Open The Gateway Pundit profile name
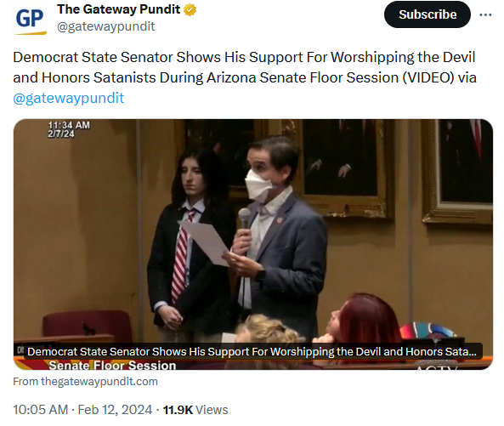The image size is (504, 426). click(119, 9)
